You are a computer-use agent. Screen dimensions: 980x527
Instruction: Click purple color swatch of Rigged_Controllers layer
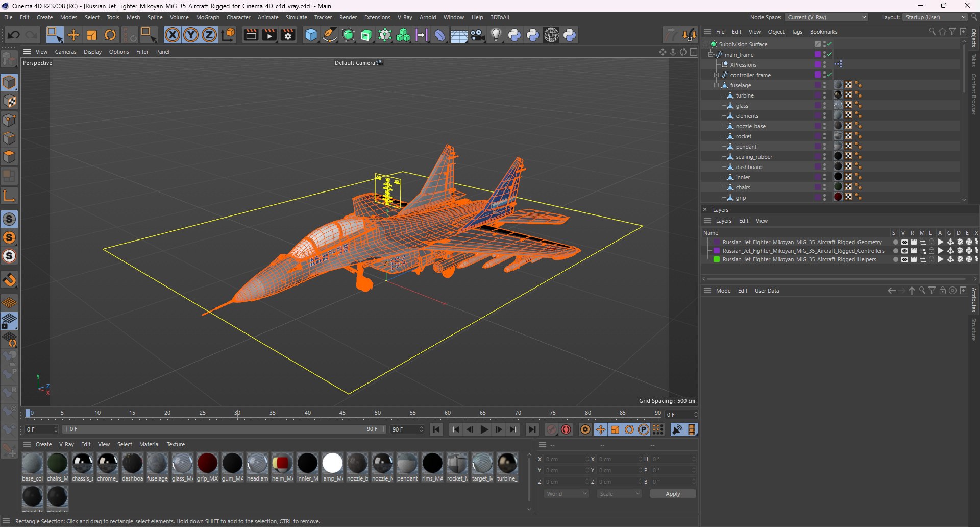click(717, 251)
